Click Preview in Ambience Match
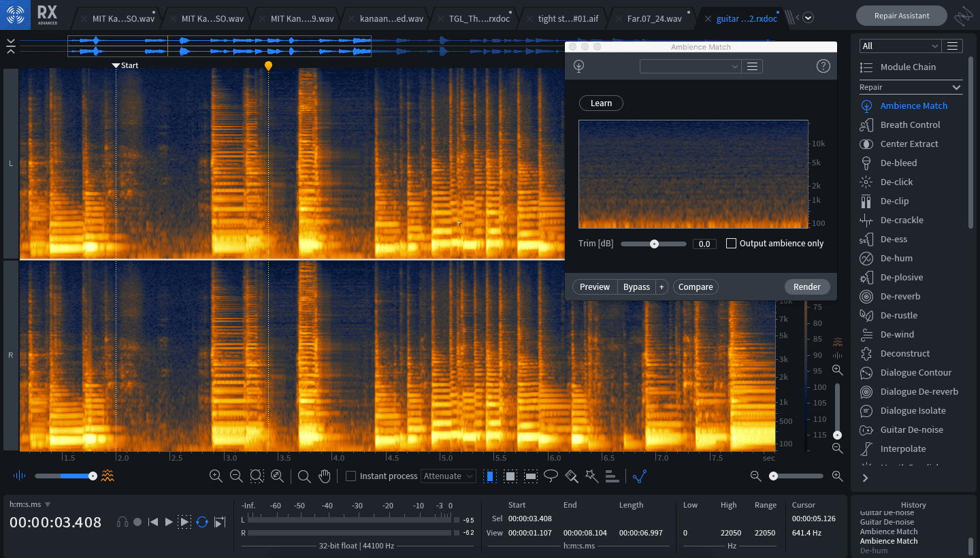Screen dimensions: 980x558 595,286
